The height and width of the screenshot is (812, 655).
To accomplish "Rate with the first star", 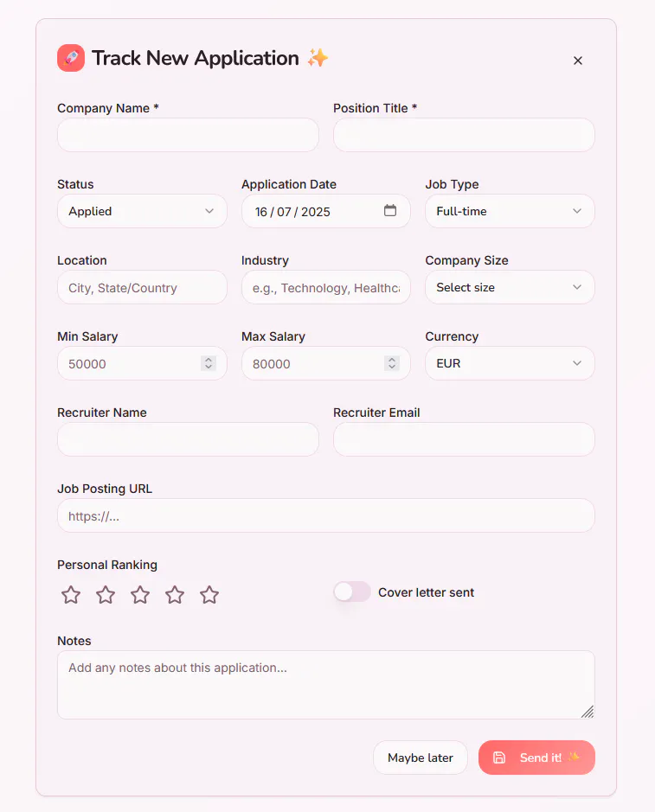I will 71,594.
